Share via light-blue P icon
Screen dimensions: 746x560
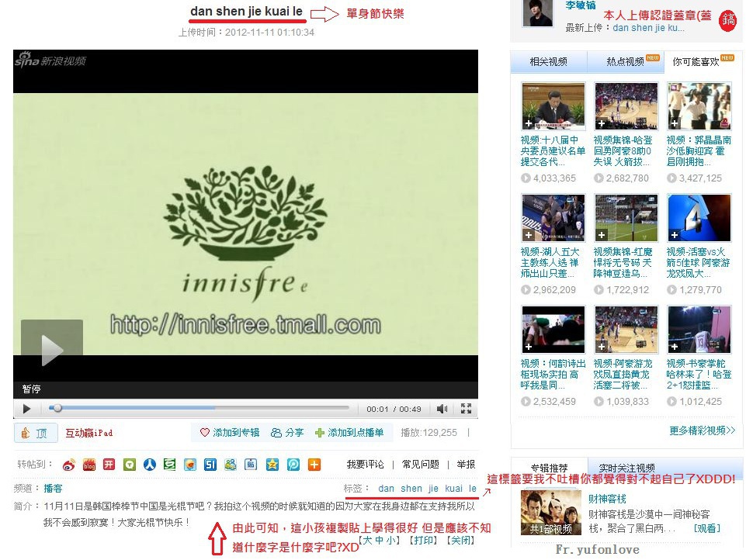(293, 465)
